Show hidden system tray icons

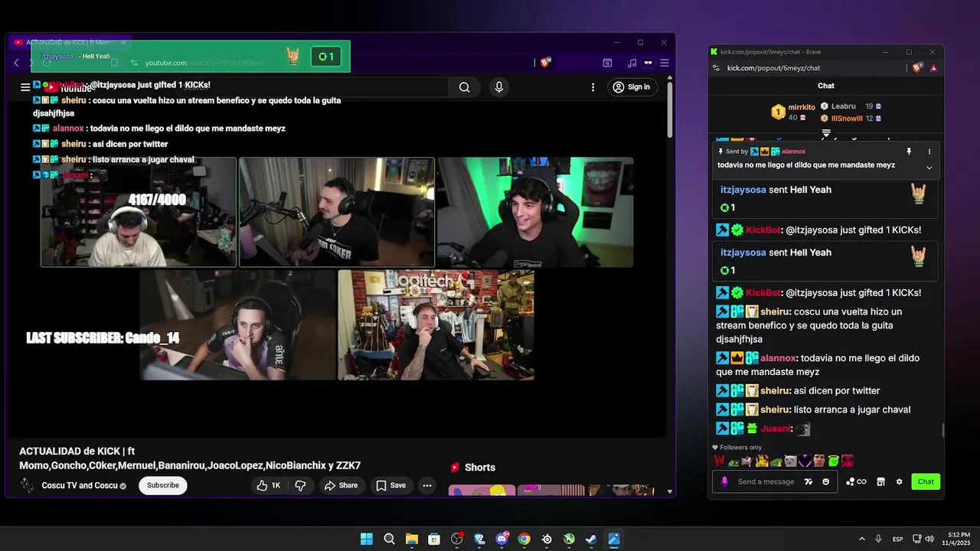tap(861, 539)
